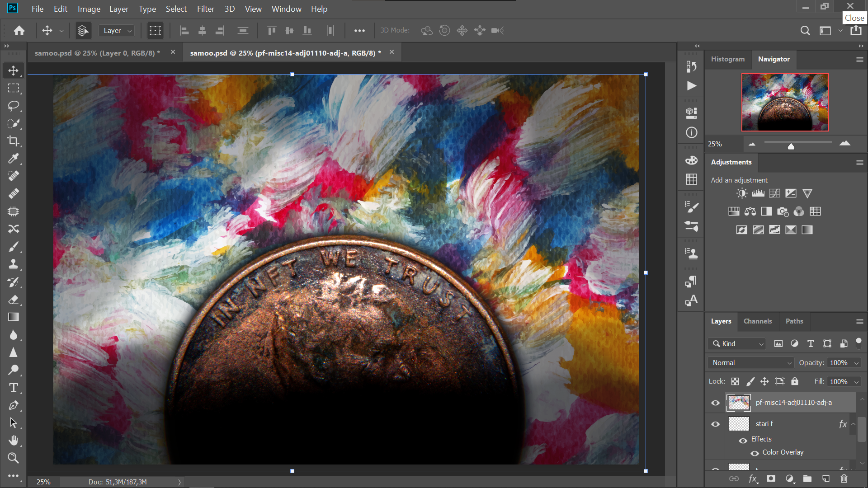Open the blend mode Normal dropdown

pos(750,363)
